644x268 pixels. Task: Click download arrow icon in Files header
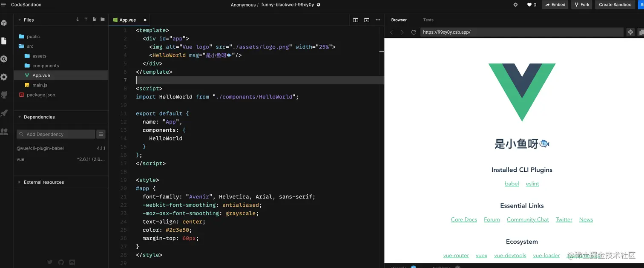[x=78, y=20]
